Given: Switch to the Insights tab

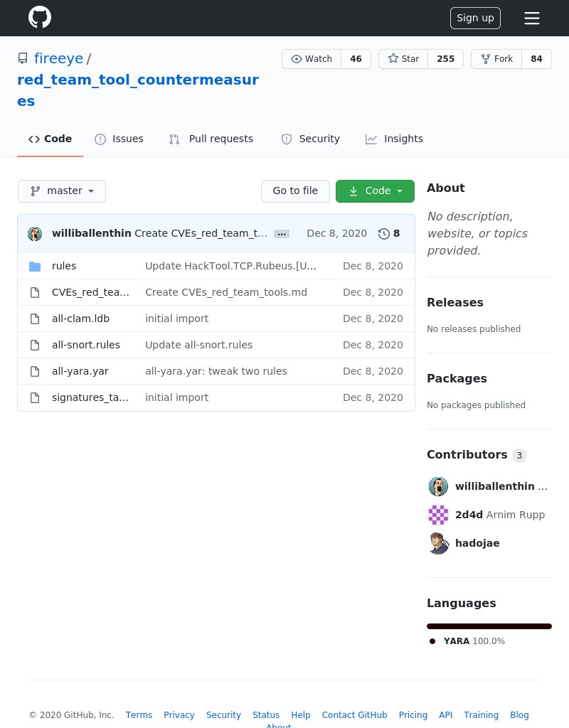Looking at the screenshot, I should pyautogui.click(x=394, y=139).
